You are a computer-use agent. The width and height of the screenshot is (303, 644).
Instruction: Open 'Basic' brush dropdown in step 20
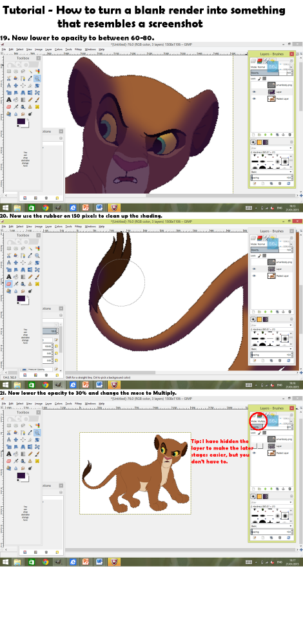[272, 348]
